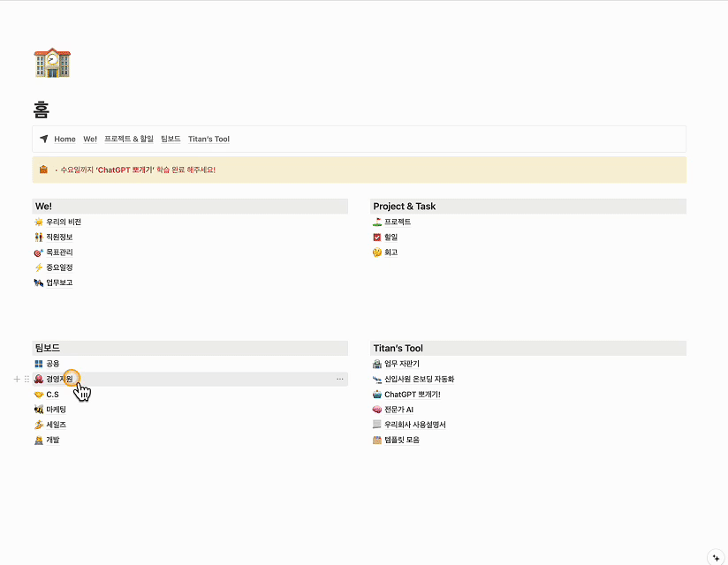Open Titan's Tool from the navigation bar
This screenshot has height=565, width=728.
[x=209, y=139]
